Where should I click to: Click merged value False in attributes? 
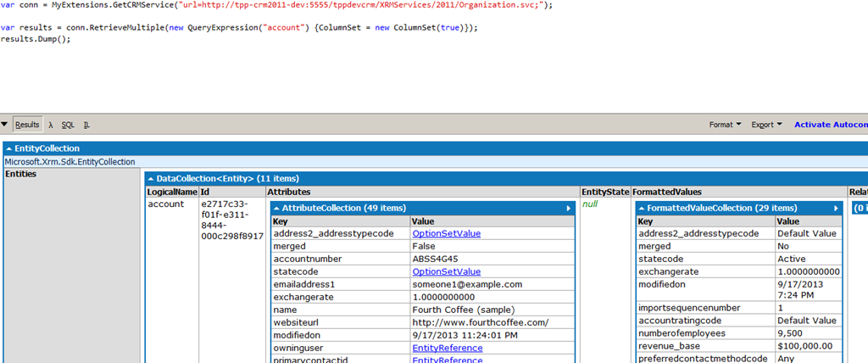click(424, 247)
